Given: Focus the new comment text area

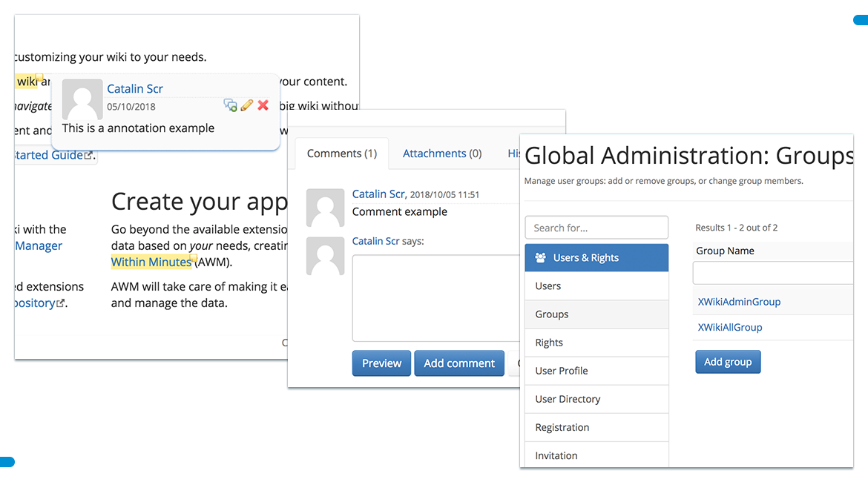Looking at the screenshot, I should click(436, 298).
